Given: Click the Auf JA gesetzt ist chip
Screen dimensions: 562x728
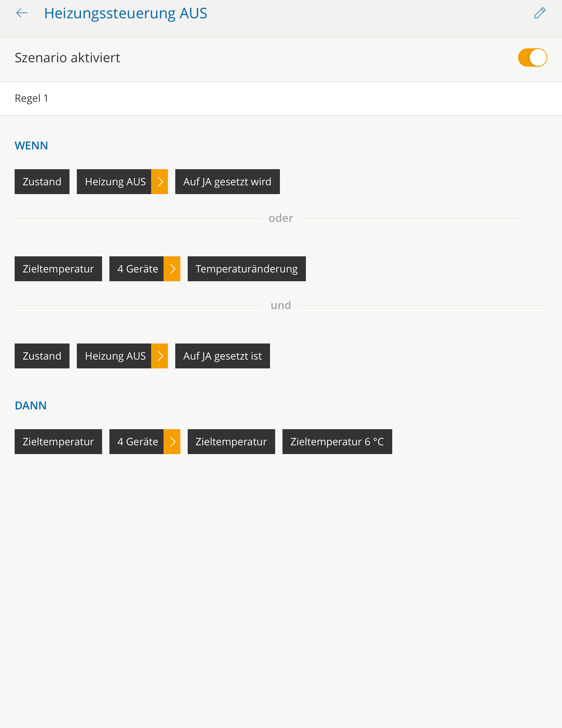Looking at the screenshot, I should pyautogui.click(x=222, y=356).
